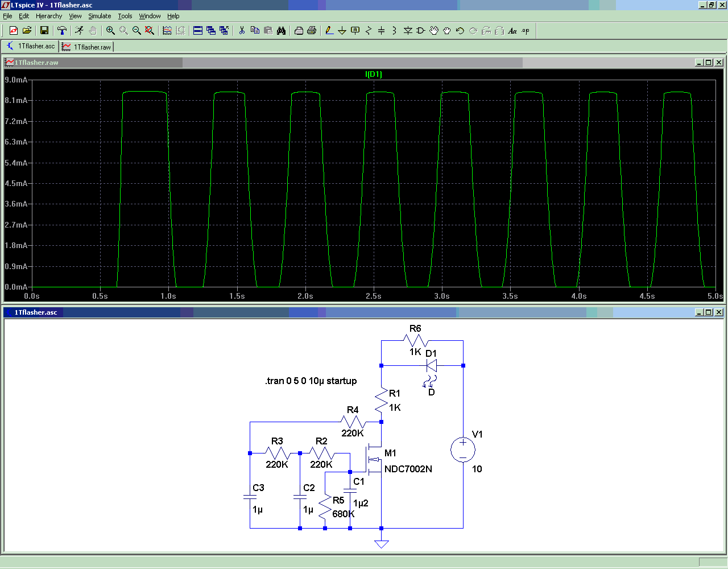Viewport: 728px width, 569px height.
Task: Pick the Draw Wire pencil tool
Action: click(329, 31)
